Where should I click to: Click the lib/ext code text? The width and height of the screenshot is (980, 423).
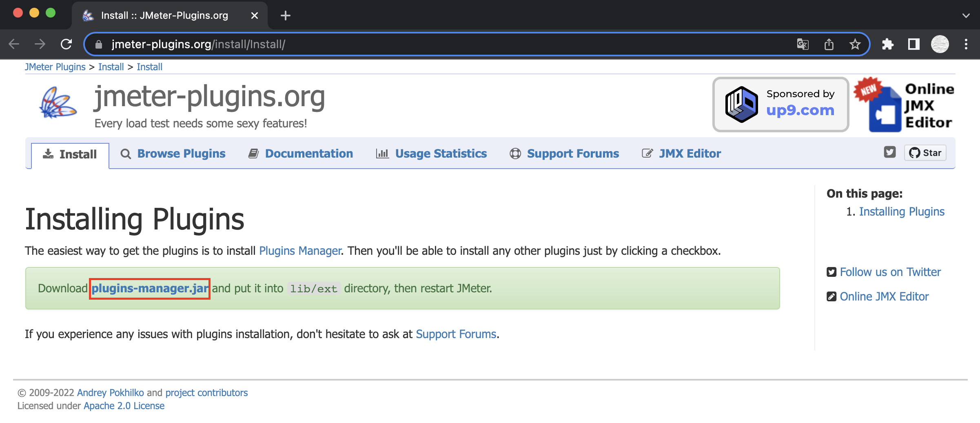pyautogui.click(x=313, y=289)
